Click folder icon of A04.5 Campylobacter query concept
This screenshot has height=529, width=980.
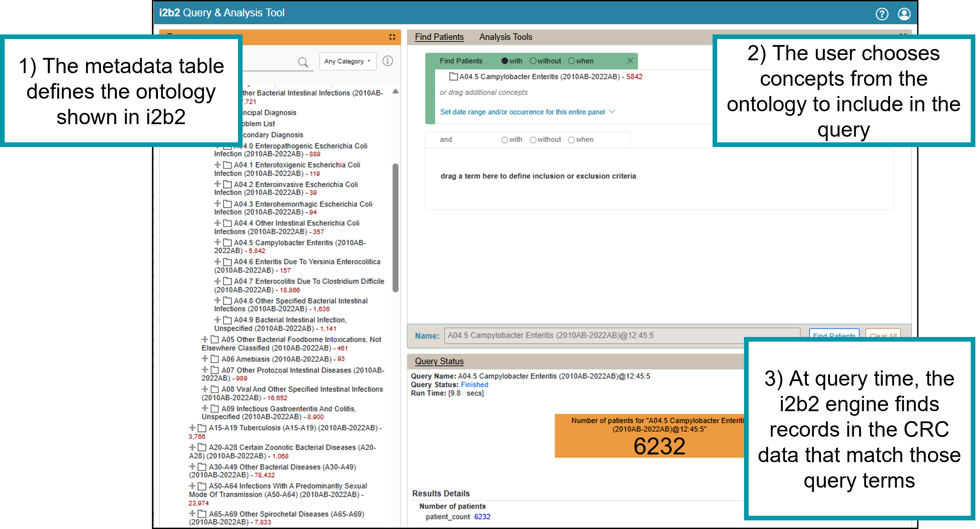click(453, 76)
